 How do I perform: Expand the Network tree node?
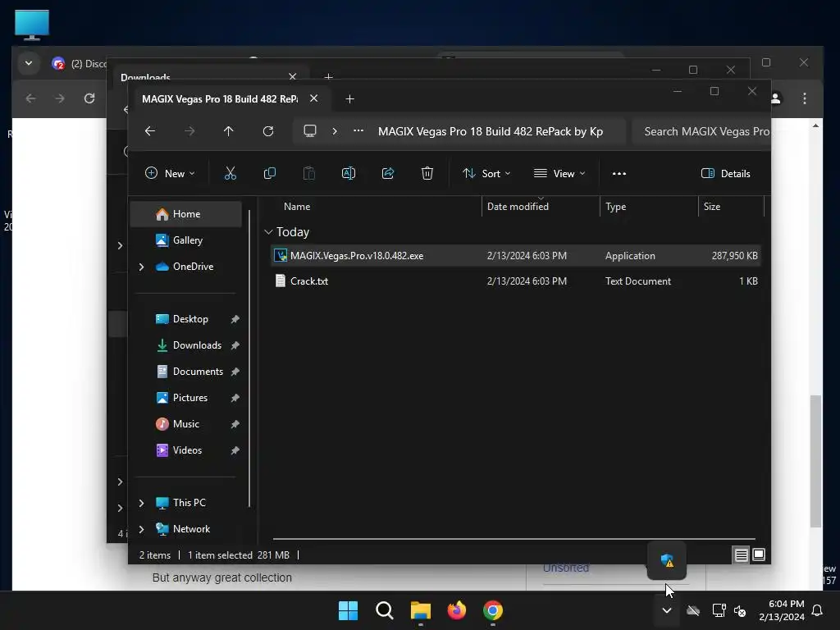pyautogui.click(x=141, y=529)
